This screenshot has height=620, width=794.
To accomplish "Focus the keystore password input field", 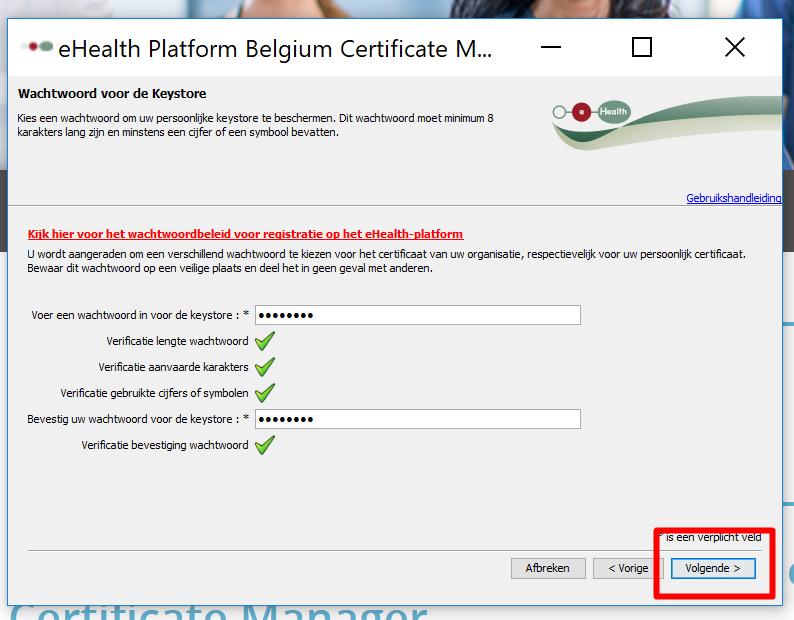I will coord(418,315).
